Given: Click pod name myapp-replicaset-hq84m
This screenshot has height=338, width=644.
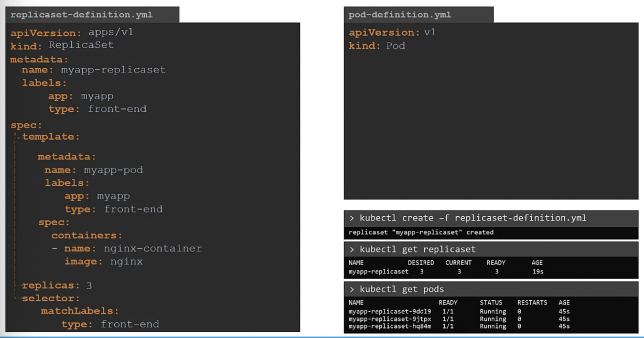Looking at the screenshot, I should pos(390,326).
